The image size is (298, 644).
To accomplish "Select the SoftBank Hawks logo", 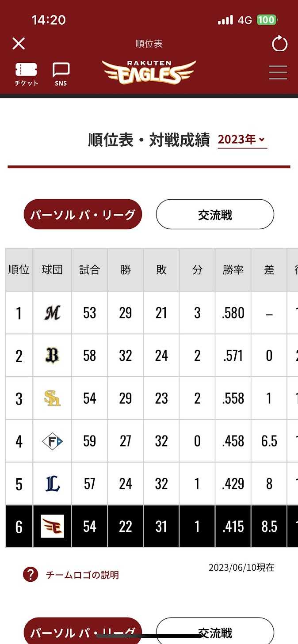I will click(x=52, y=398).
